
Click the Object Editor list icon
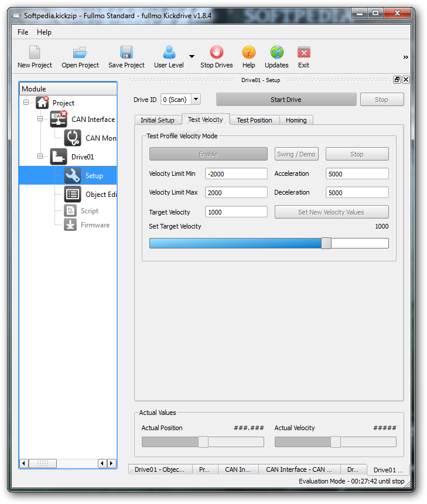coord(73,194)
